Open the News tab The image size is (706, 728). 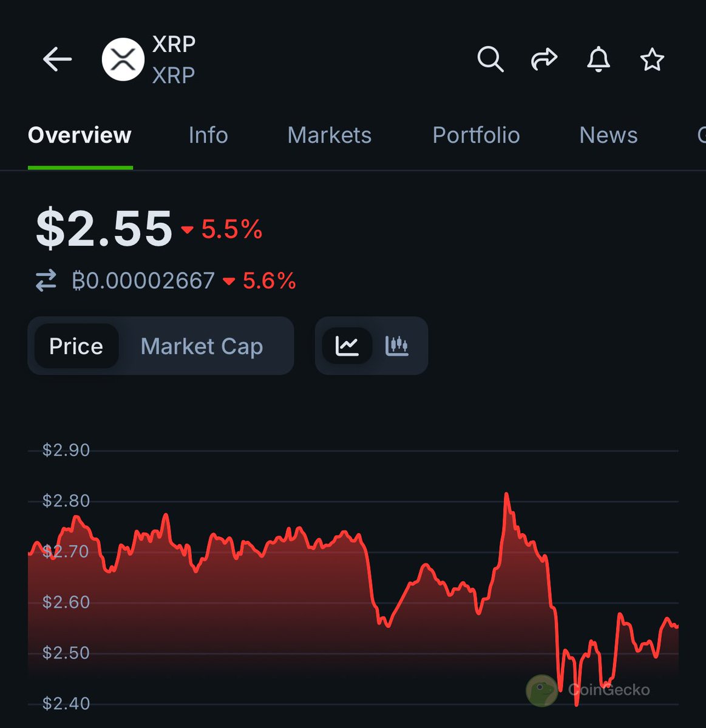(608, 135)
